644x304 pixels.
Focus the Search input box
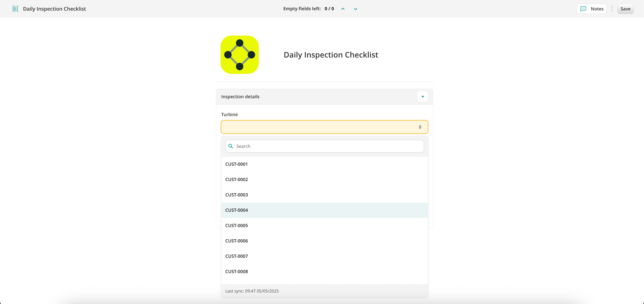[x=328, y=146]
